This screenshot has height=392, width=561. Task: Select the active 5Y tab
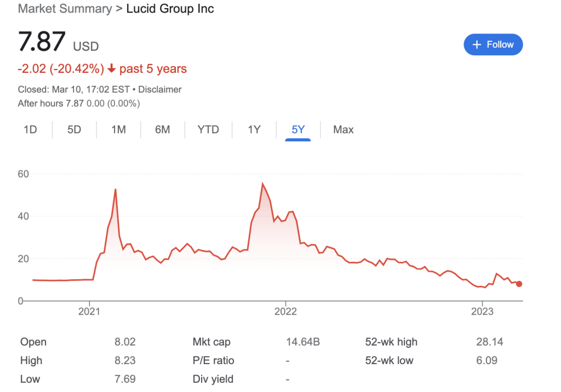(x=298, y=130)
